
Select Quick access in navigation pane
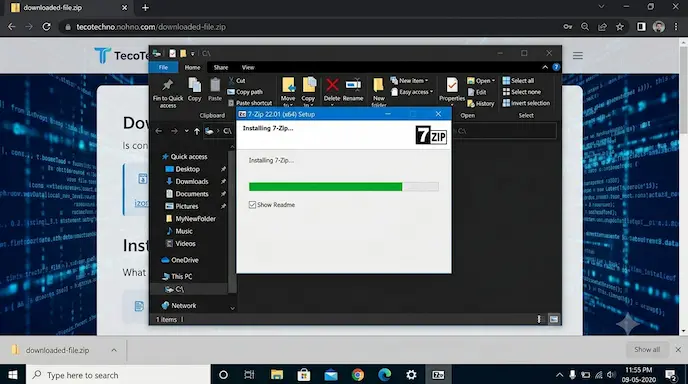(x=184, y=157)
